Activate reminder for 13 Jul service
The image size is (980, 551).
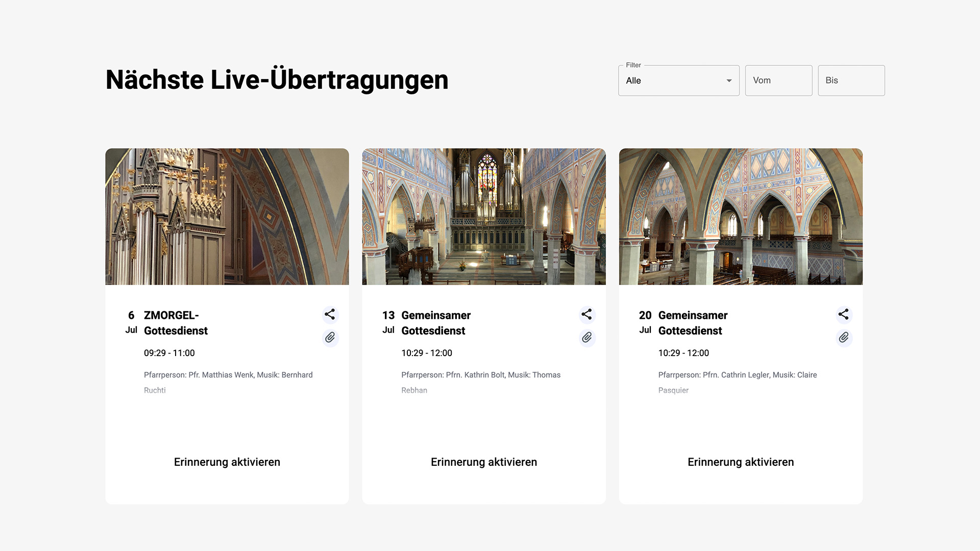tap(483, 462)
